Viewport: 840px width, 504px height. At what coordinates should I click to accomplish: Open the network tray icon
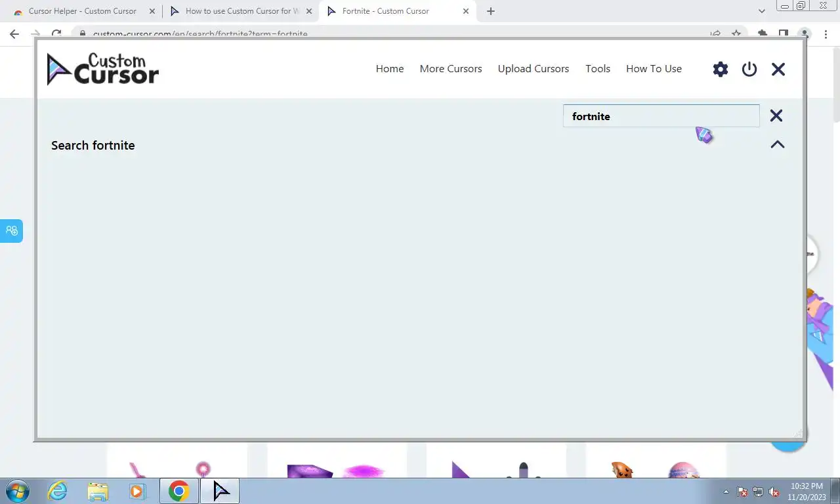coord(758,492)
